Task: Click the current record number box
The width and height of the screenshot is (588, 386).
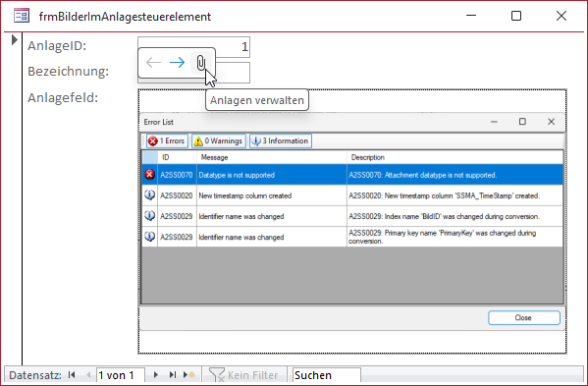Action: [121, 375]
